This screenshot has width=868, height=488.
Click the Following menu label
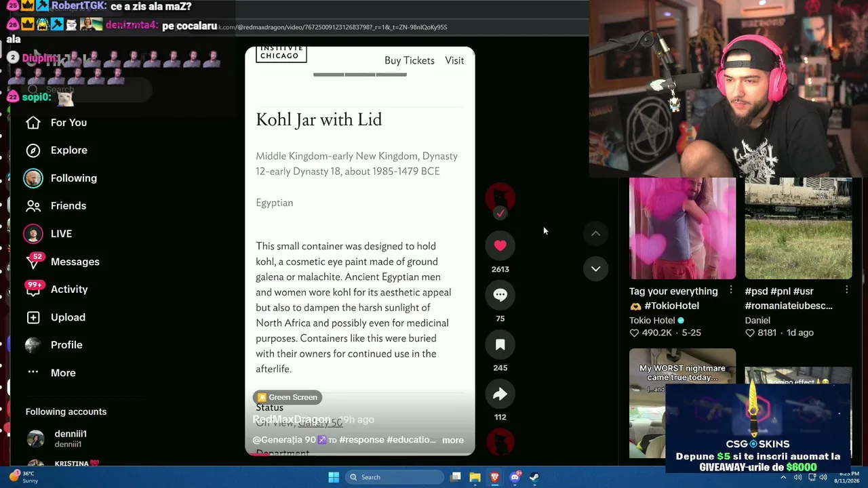pos(74,178)
